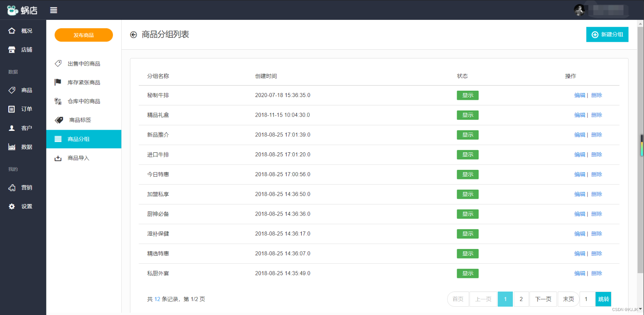
Task: Edit the 厨神必备 group
Action: pyautogui.click(x=580, y=214)
